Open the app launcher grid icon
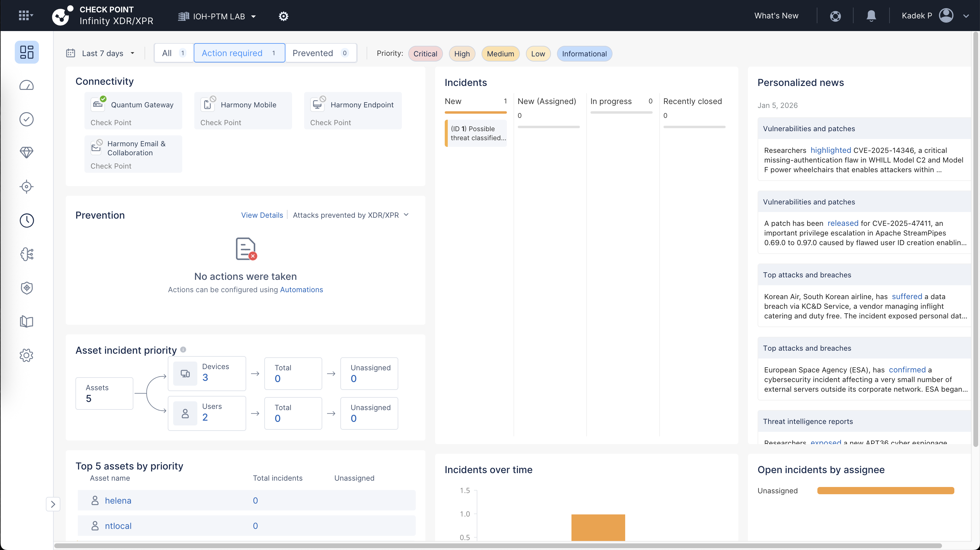980x550 pixels. coord(25,16)
